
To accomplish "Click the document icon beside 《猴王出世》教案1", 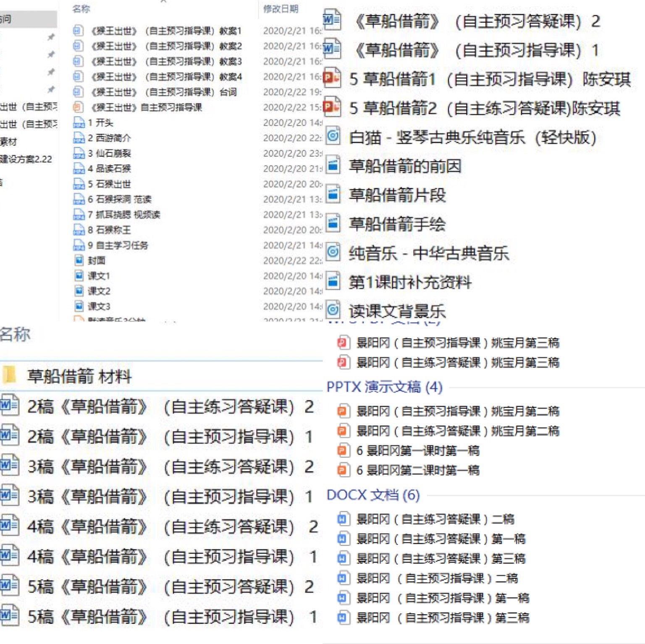I will pyautogui.click(x=78, y=30).
